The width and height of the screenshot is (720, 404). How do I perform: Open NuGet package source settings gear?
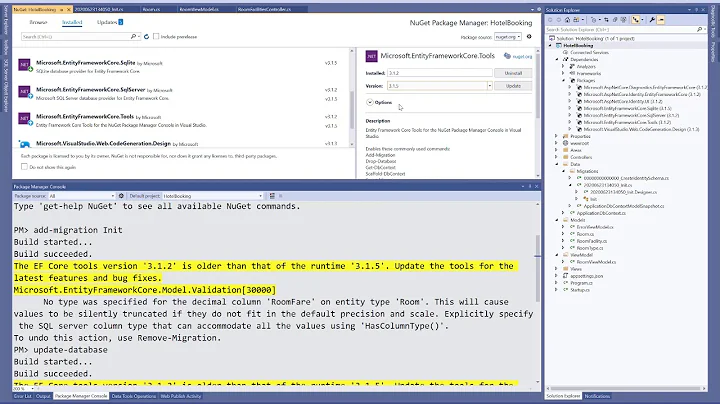[x=529, y=36]
